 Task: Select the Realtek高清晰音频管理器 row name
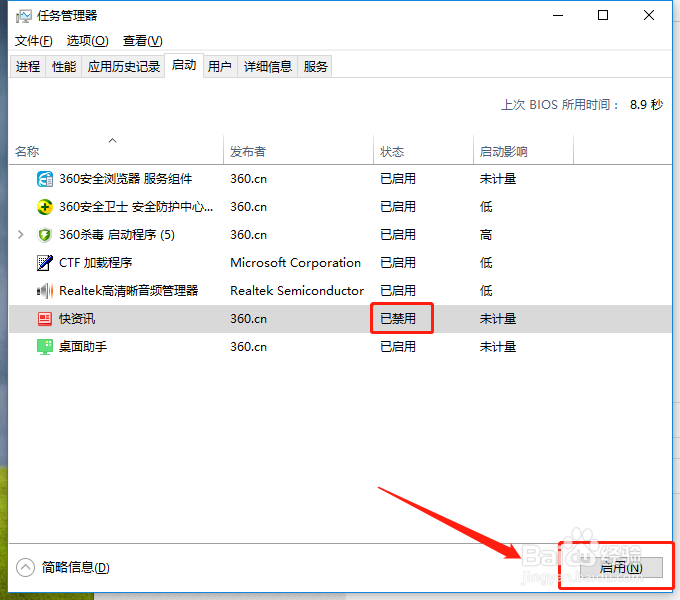(x=128, y=290)
